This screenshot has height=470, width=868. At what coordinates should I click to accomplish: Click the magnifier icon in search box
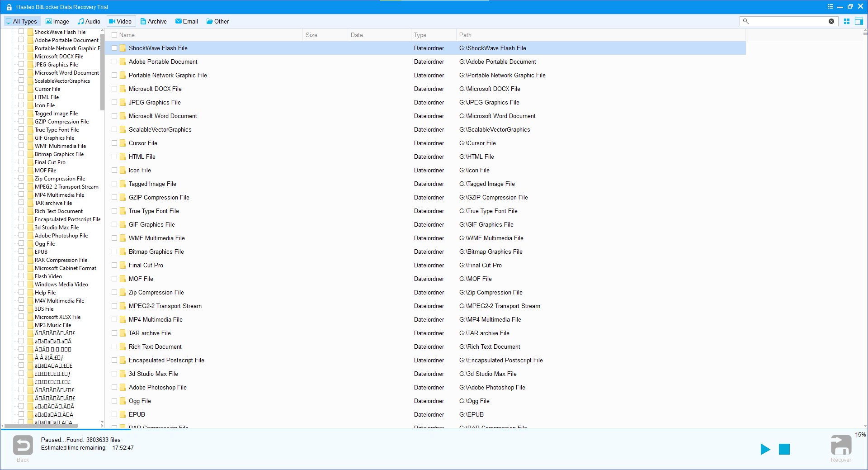click(746, 21)
